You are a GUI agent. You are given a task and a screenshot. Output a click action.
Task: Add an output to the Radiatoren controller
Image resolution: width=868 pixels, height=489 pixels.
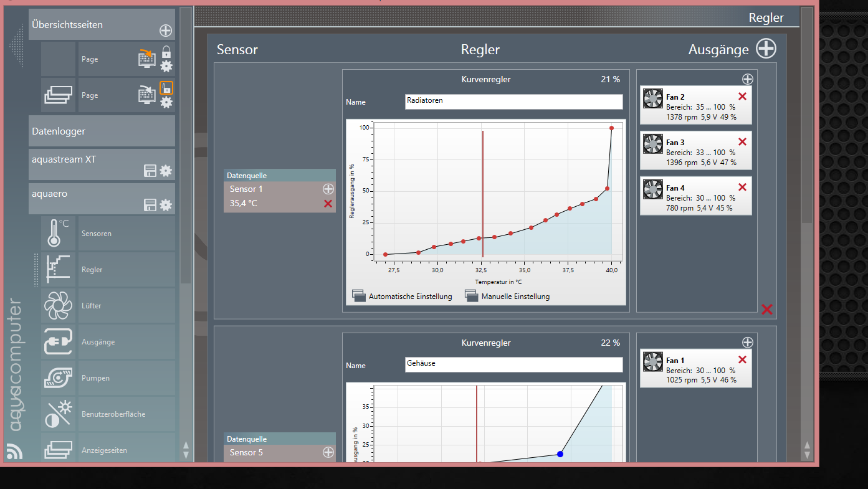click(748, 79)
